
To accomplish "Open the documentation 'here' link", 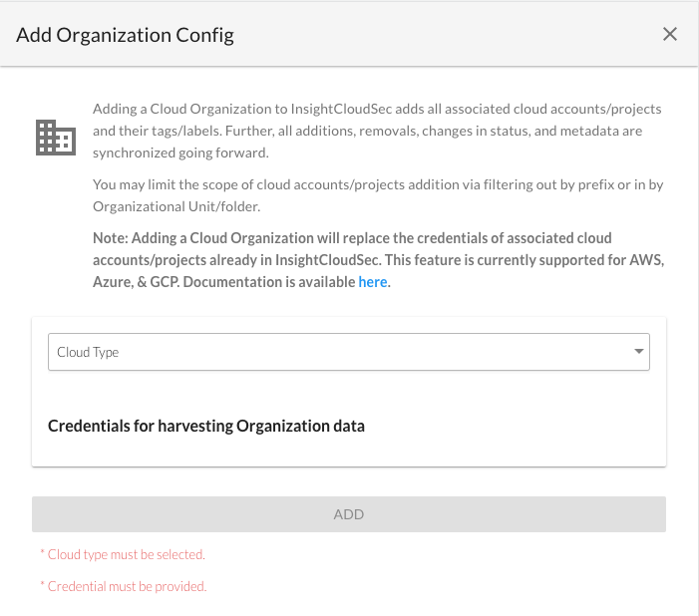I will tap(373, 282).
